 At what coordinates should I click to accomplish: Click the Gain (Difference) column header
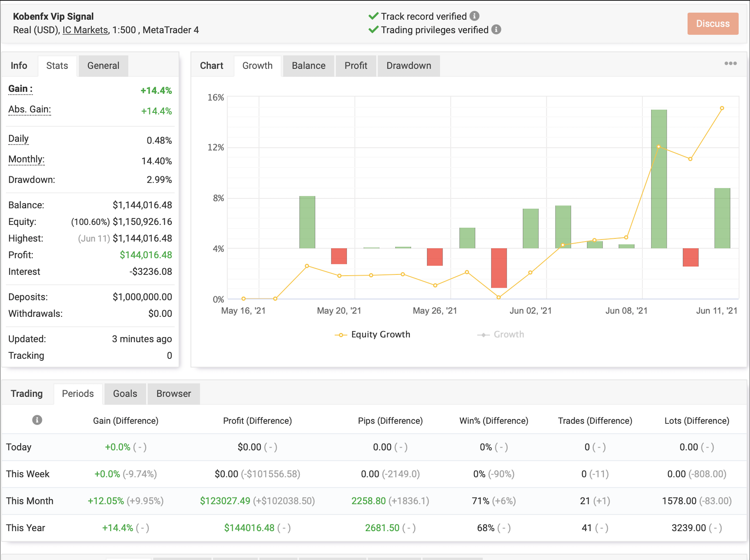[125, 421]
